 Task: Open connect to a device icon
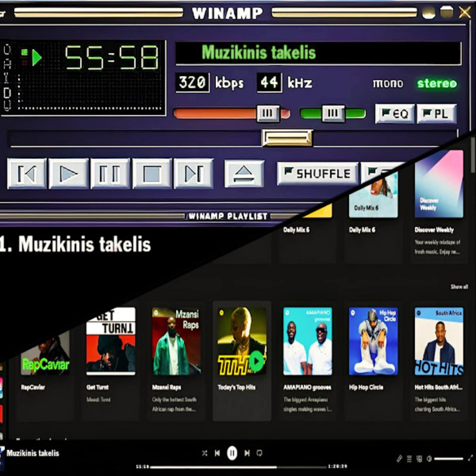[419, 459]
